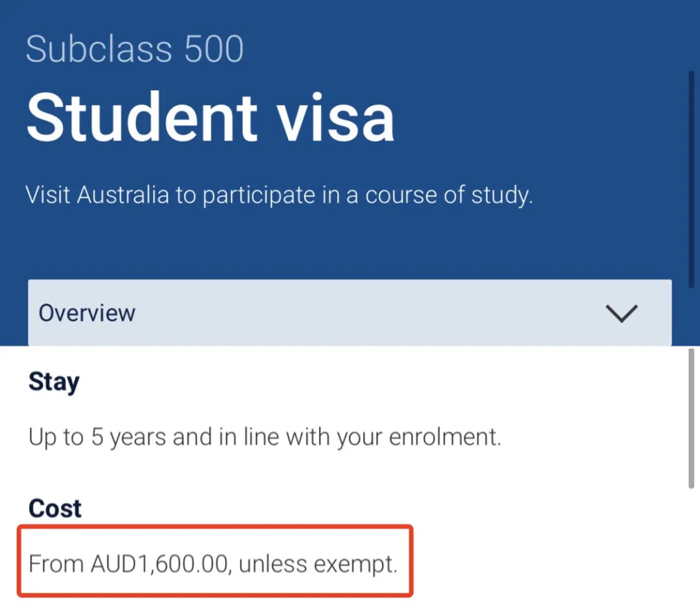Click the 'Overview' label text

87,313
